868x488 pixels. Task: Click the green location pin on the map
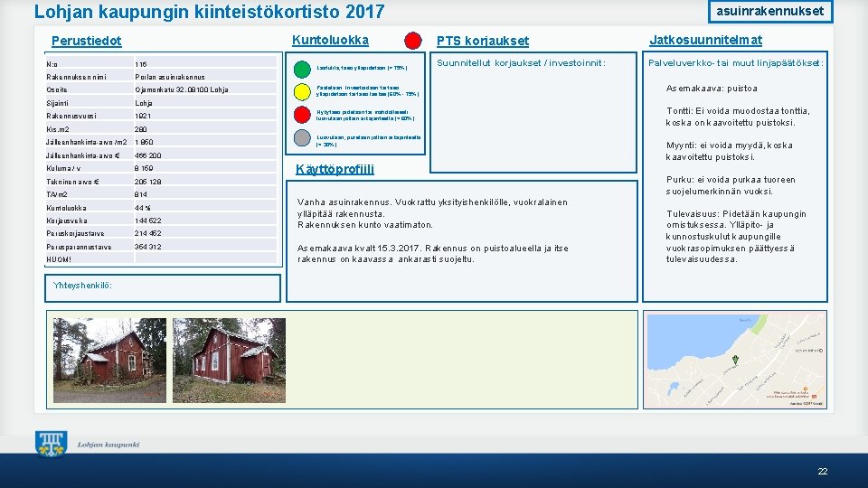pos(735,361)
